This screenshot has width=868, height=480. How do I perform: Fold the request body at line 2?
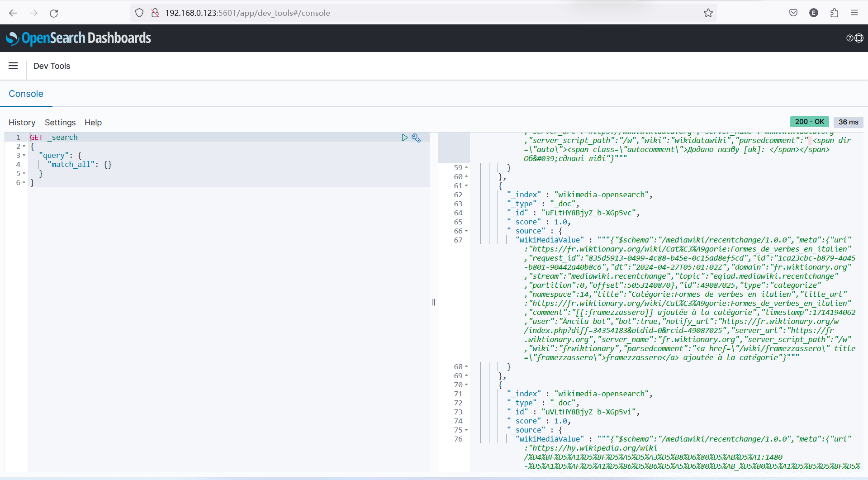point(24,147)
